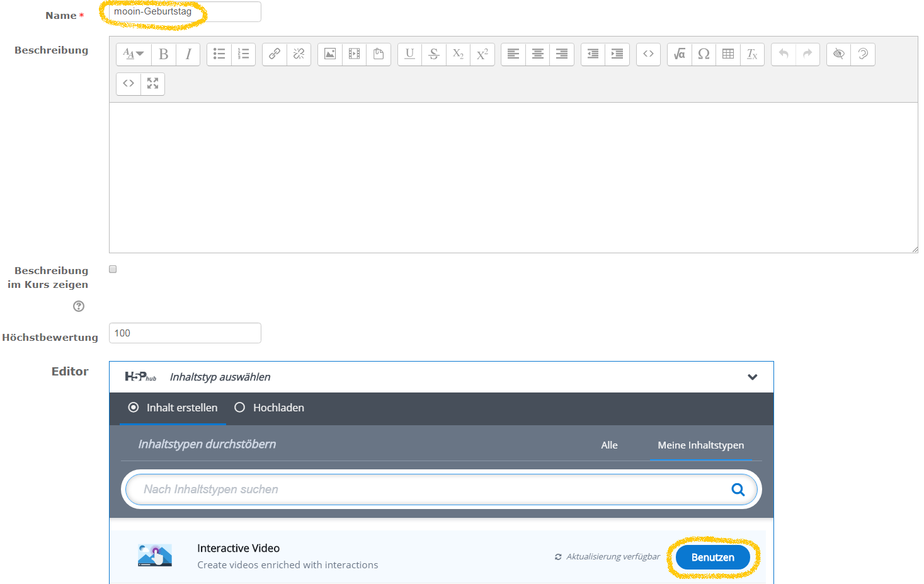This screenshot has height=584, width=924.
Task: Select the "Inhalt erstellen" radio option
Action: coord(134,408)
